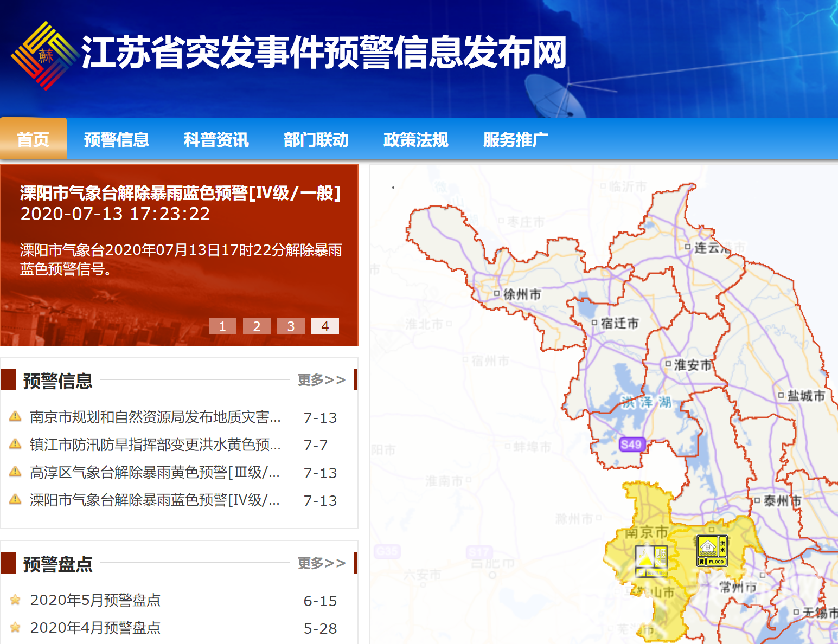The height and width of the screenshot is (644, 838).
Task: Click the 泰州市 city marker on map
Action: point(757,500)
